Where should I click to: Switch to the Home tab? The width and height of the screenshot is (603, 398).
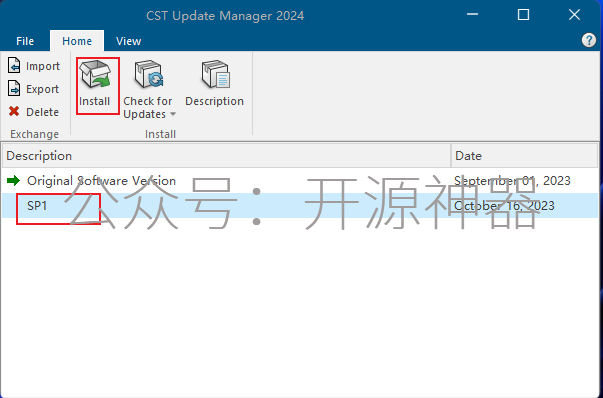[x=77, y=41]
